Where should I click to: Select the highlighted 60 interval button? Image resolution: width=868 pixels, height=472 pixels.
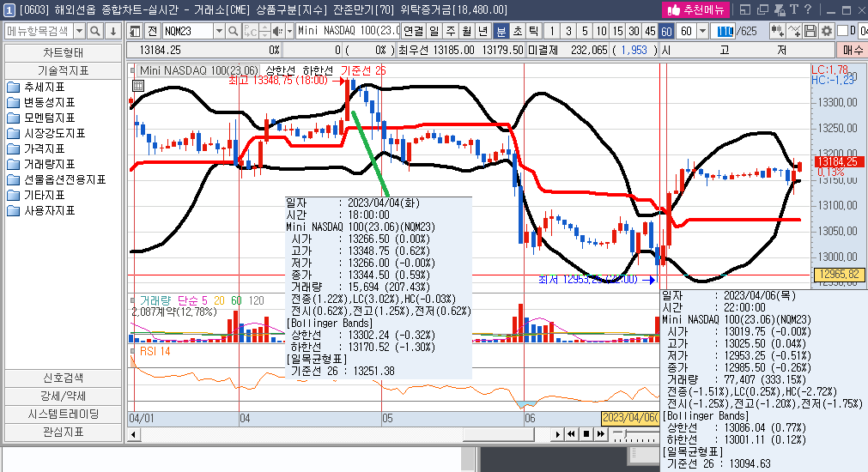pyautogui.click(x=666, y=31)
